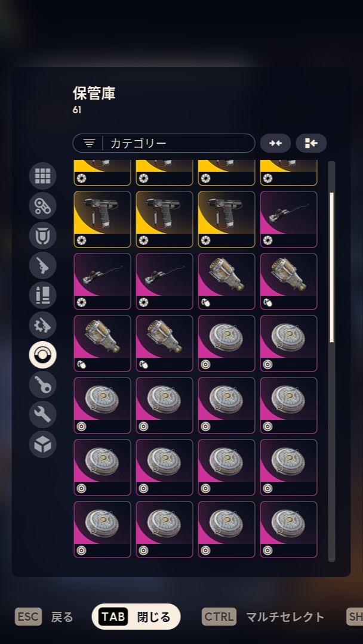
Task: Click the ESC 戻る option
Action: [x=44, y=617]
